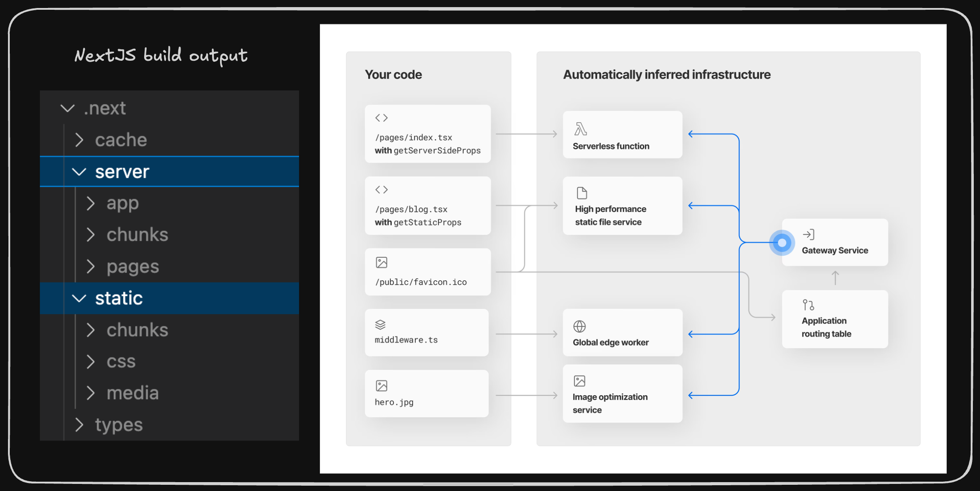
Task: Click the code icon on blog.tsx card
Action: [x=382, y=190]
